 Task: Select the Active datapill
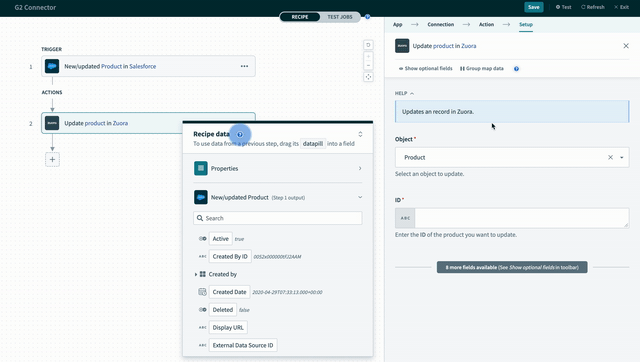pyautogui.click(x=220, y=239)
